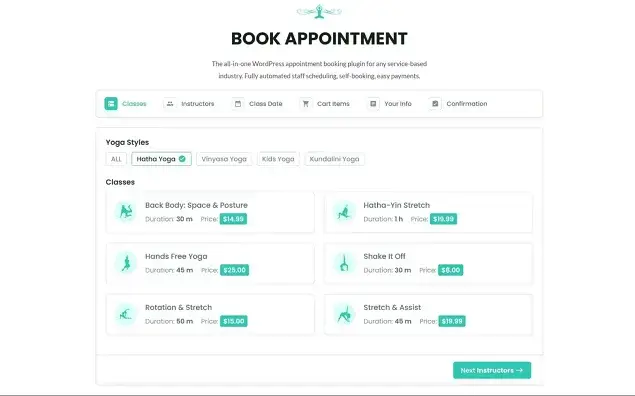635x396 pixels.
Task: Choose the Stretch & Assist class
Action: pyautogui.click(x=428, y=315)
